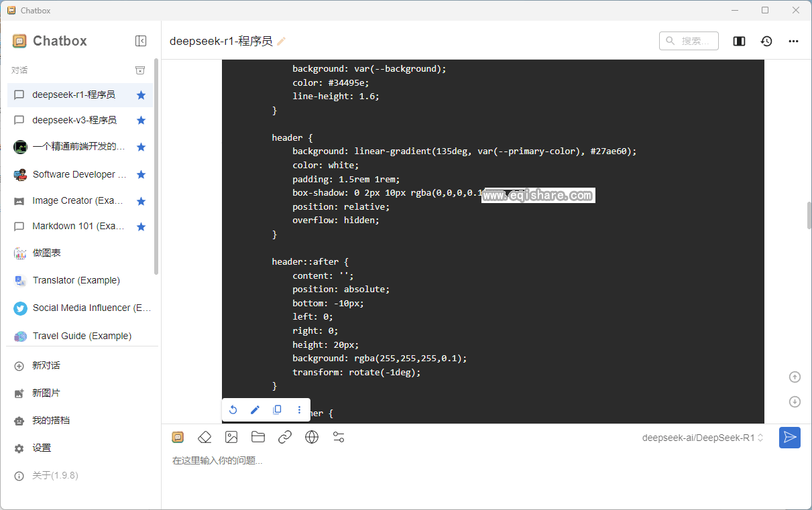Collapse the Chatbox sidebar panel
Image resolution: width=812 pixels, height=510 pixels.
tap(141, 41)
